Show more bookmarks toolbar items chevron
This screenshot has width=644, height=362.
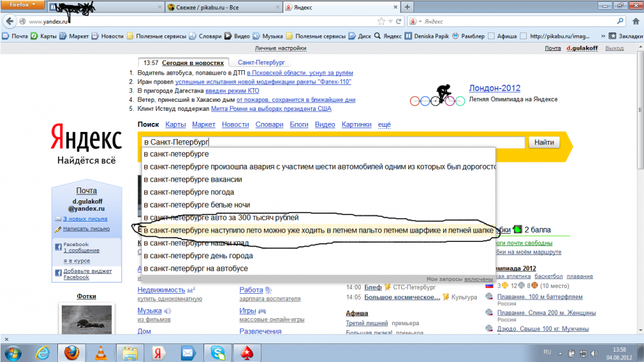pos(603,36)
